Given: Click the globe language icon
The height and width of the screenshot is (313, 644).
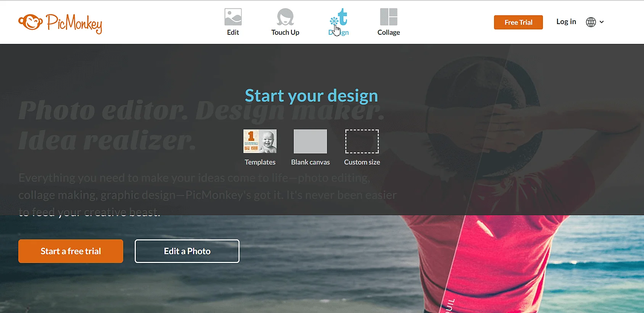Looking at the screenshot, I should (x=591, y=22).
